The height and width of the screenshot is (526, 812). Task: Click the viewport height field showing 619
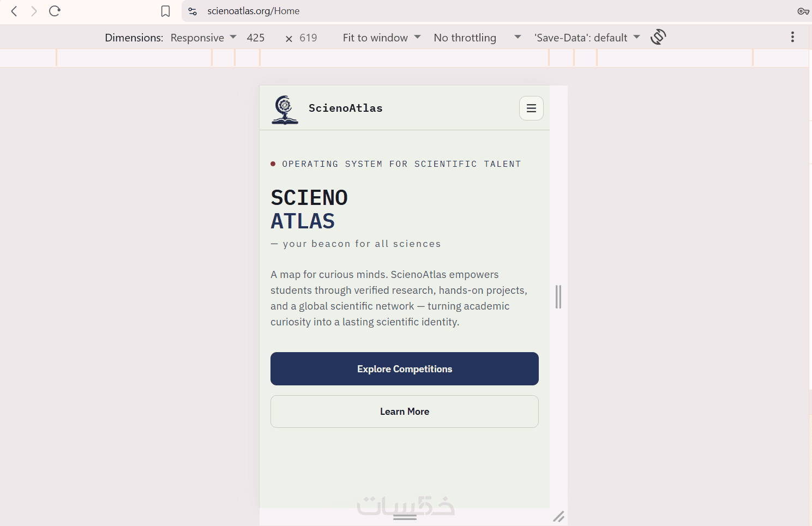tap(309, 38)
